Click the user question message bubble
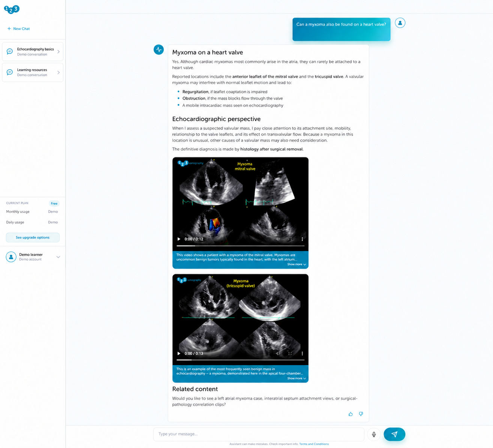Screen dimensions: 493x448 [x=341, y=29]
